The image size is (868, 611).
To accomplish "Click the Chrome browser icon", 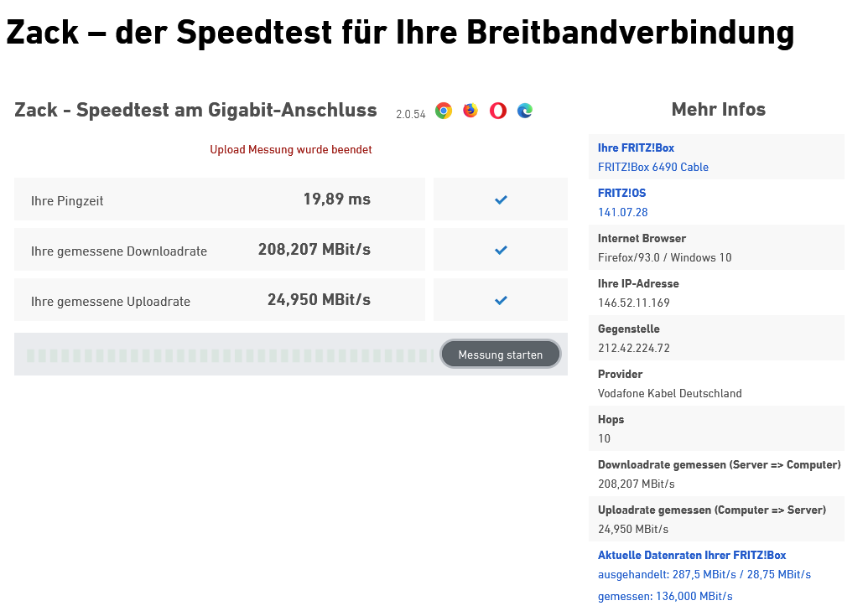I will pos(444,111).
